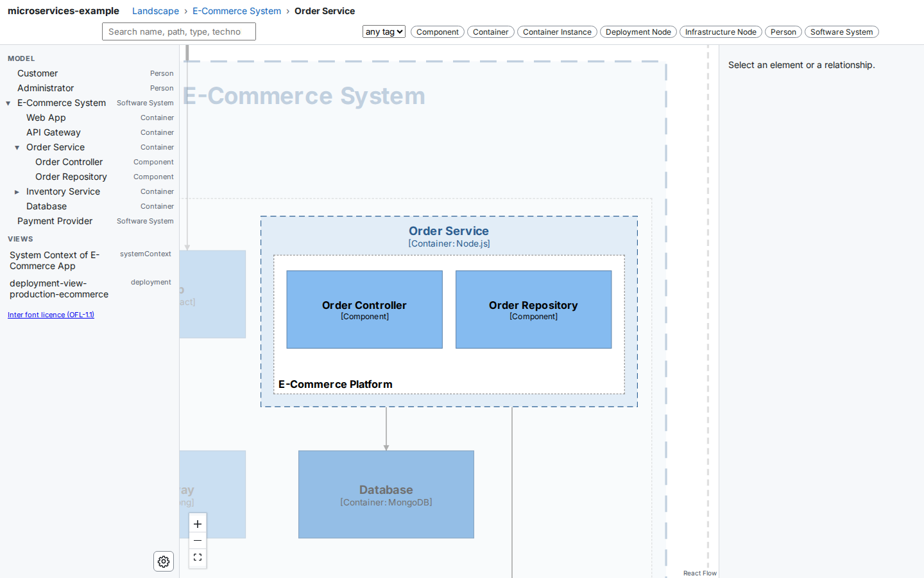This screenshot has height=578, width=924.
Task: Open the React Flow attribution link
Action: [699, 573]
